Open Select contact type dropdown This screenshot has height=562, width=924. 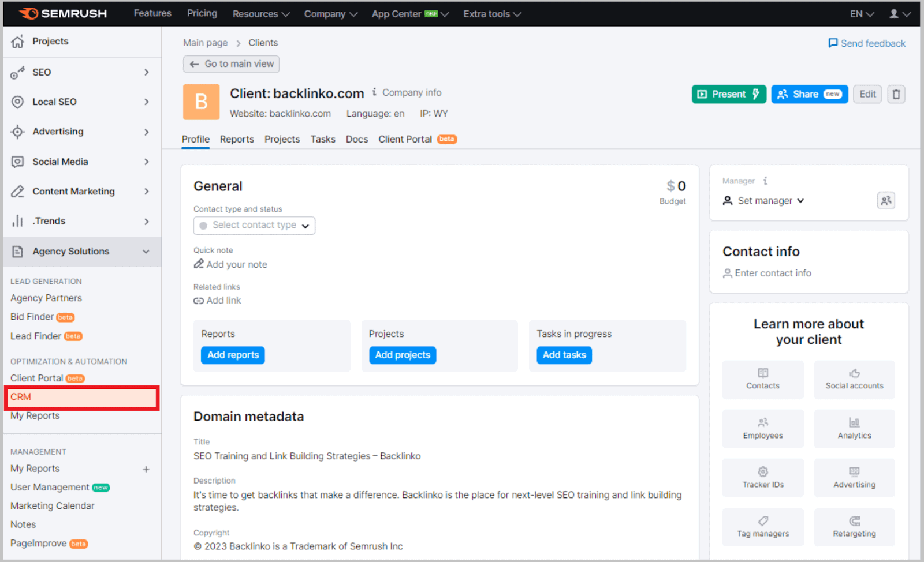(254, 226)
